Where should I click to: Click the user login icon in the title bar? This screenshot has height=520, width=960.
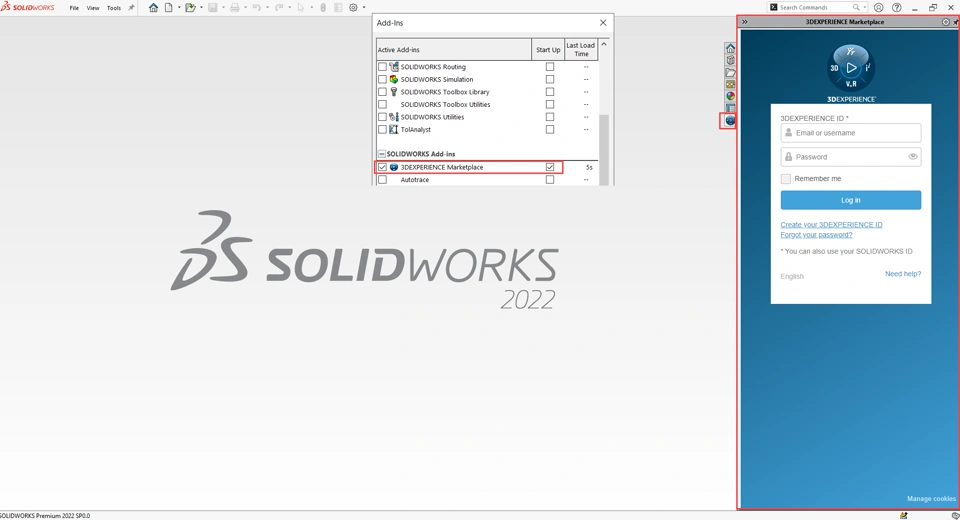tap(879, 7)
